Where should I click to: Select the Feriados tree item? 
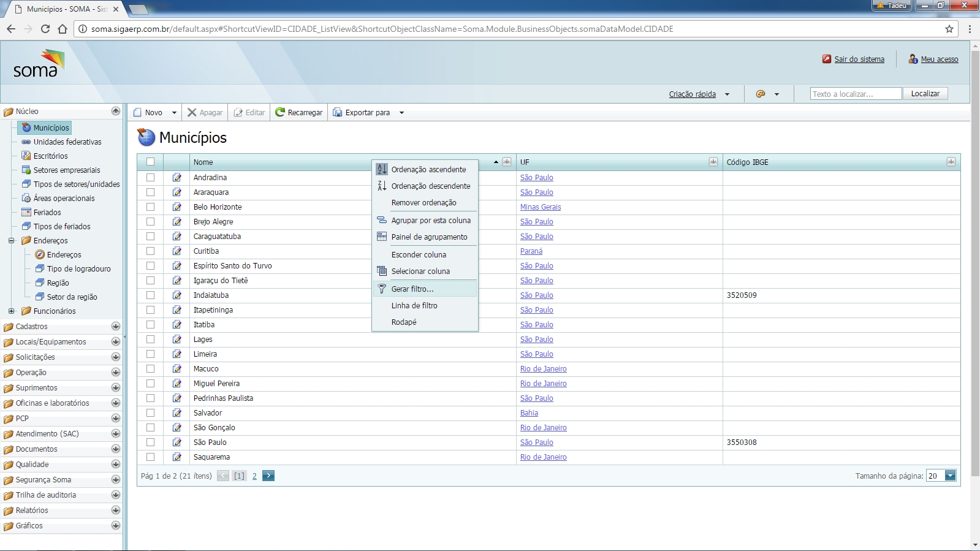click(47, 212)
